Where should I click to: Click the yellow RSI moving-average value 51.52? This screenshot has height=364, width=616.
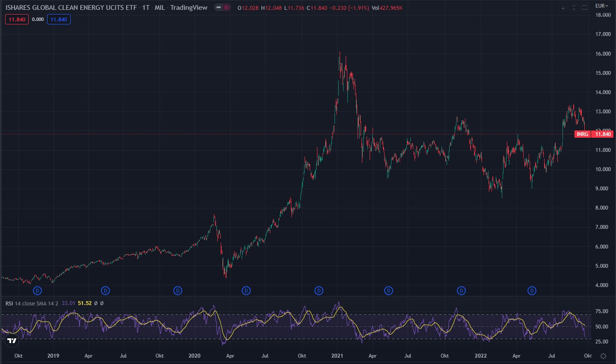[85, 303]
